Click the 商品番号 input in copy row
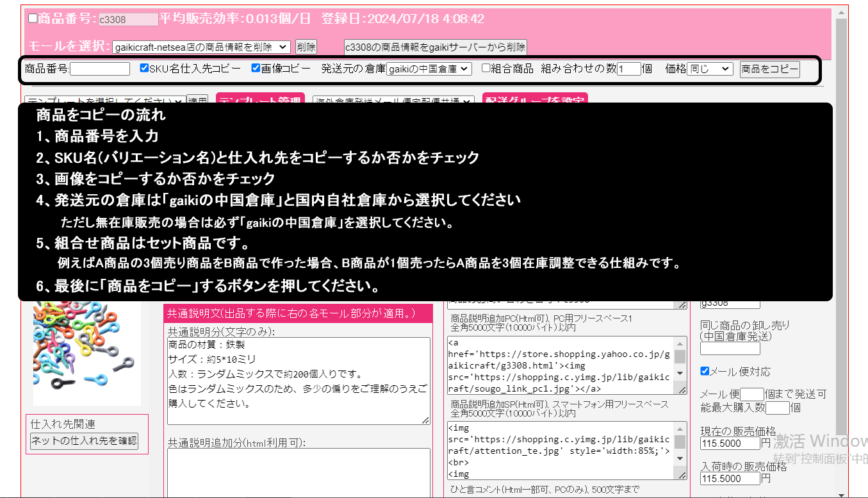This screenshot has height=498, width=868. 100,69
